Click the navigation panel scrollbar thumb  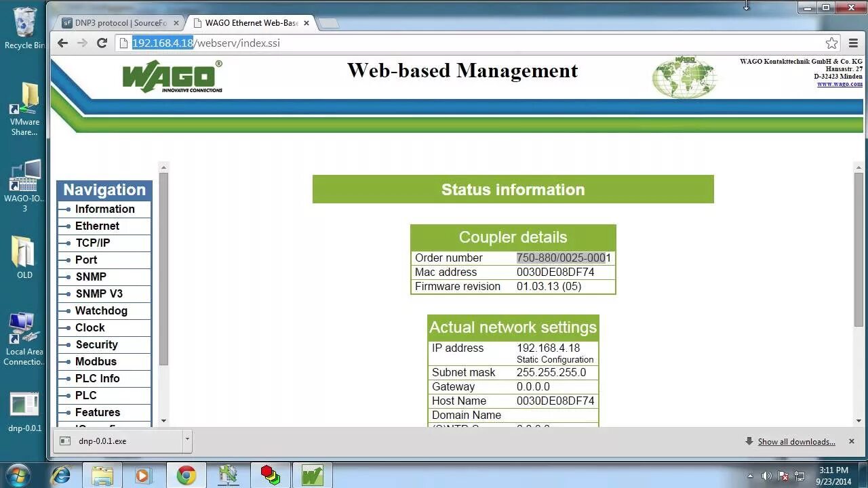(163, 270)
